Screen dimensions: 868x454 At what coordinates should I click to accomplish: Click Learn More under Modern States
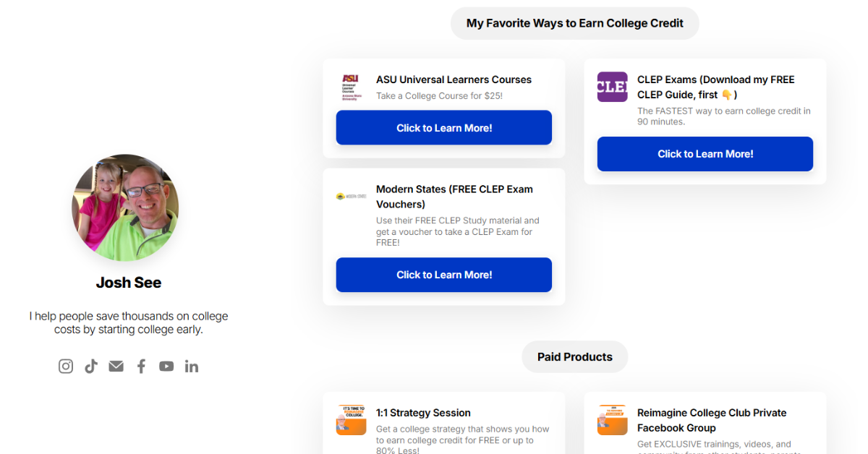tap(443, 275)
